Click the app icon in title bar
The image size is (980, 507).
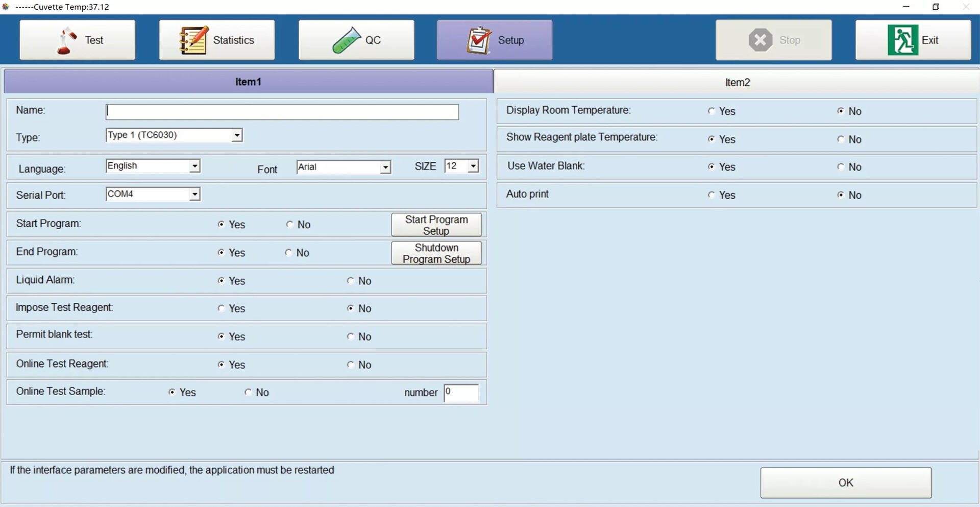pyautogui.click(x=6, y=7)
